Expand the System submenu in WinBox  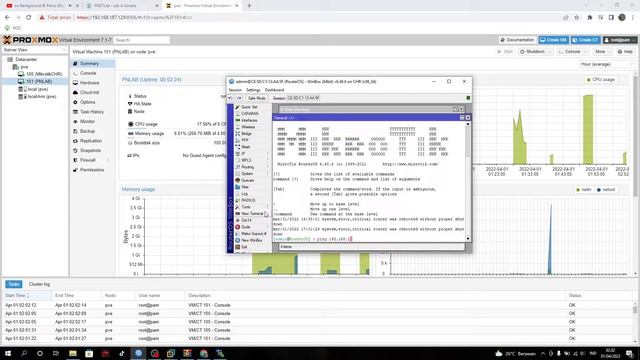click(252, 173)
